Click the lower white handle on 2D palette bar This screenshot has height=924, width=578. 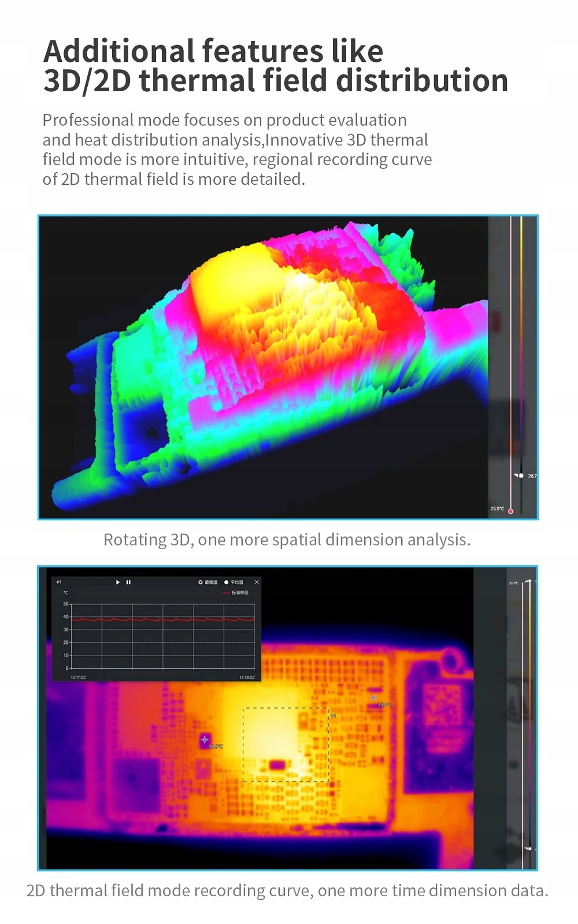pyautogui.click(x=529, y=848)
